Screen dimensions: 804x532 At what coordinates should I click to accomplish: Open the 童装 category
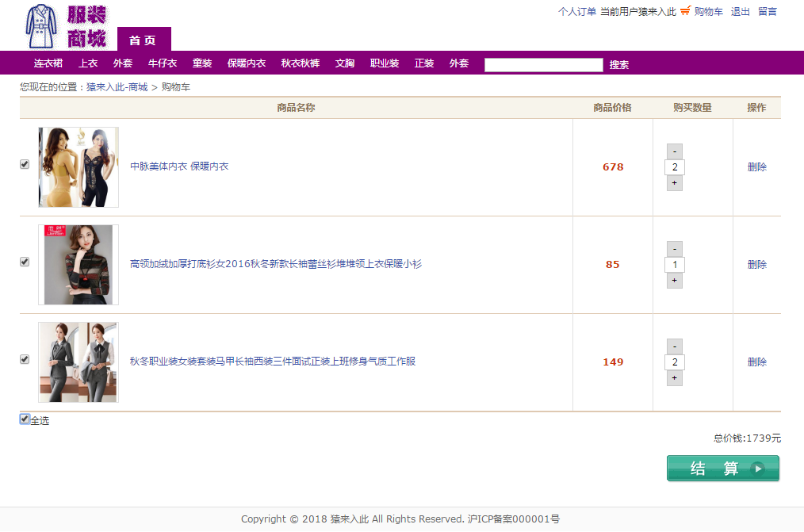tap(202, 63)
